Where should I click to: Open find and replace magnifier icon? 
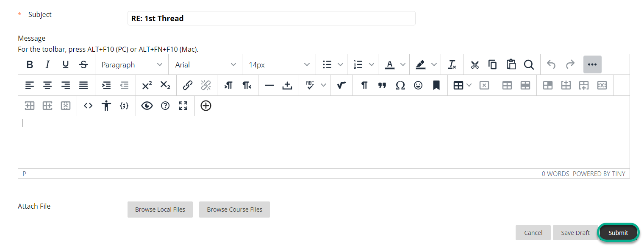pos(529,65)
